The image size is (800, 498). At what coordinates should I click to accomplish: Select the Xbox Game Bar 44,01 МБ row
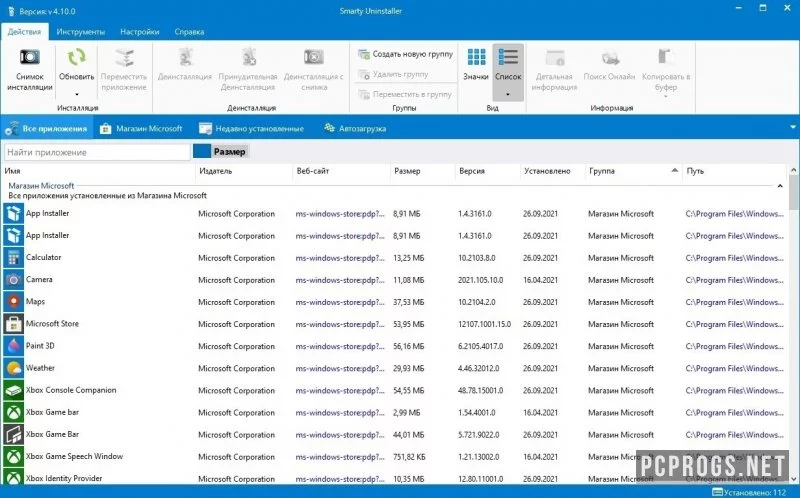[x=394, y=434]
